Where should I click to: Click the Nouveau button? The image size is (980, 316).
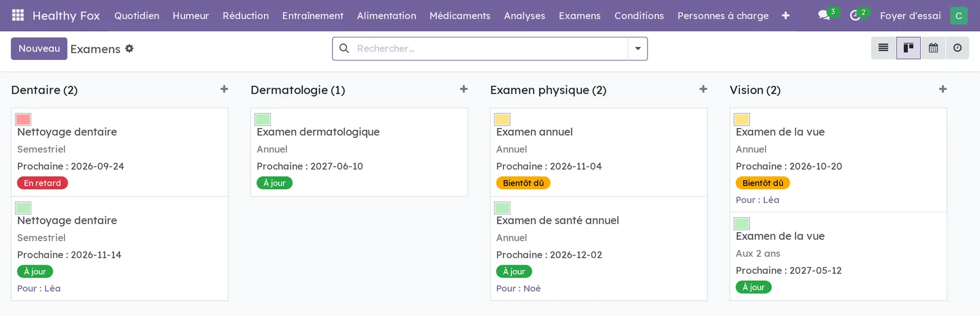(39, 48)
